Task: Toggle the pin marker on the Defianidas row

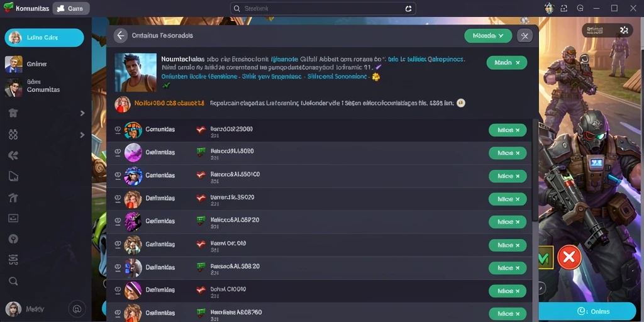Action: (118, 267)
